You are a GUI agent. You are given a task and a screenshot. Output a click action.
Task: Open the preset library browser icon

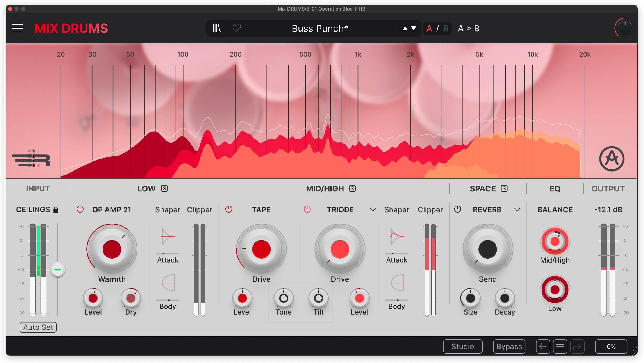tap(216, 28)
